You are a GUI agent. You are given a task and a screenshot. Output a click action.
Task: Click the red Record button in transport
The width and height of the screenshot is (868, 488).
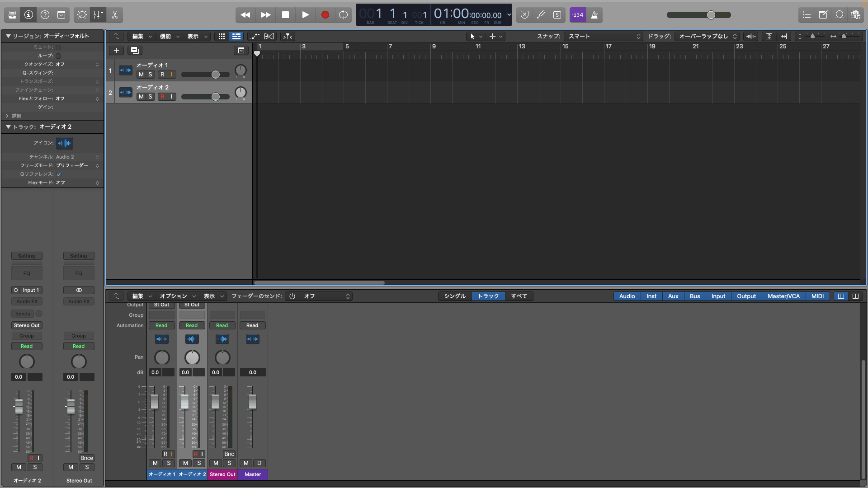point(325,15)
